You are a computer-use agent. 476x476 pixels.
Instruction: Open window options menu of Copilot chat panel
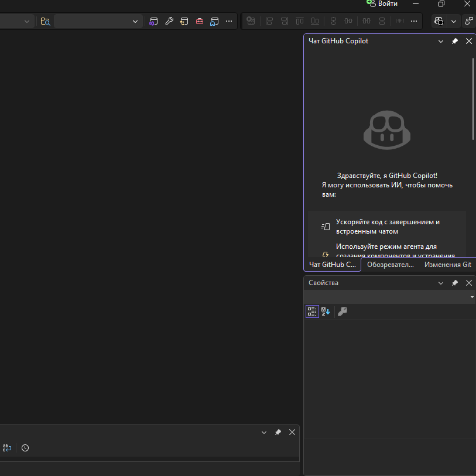pos(441,42)
